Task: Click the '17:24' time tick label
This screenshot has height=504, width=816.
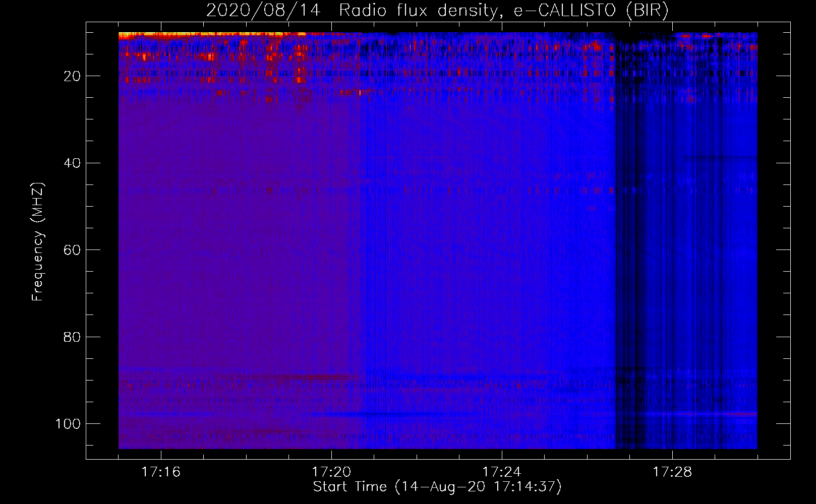Action: tap(502, 472)
